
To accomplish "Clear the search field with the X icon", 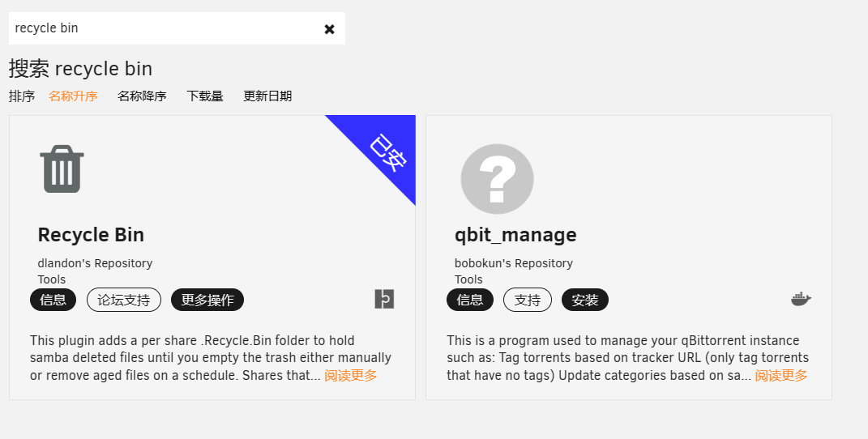I will tap(329, 29).
